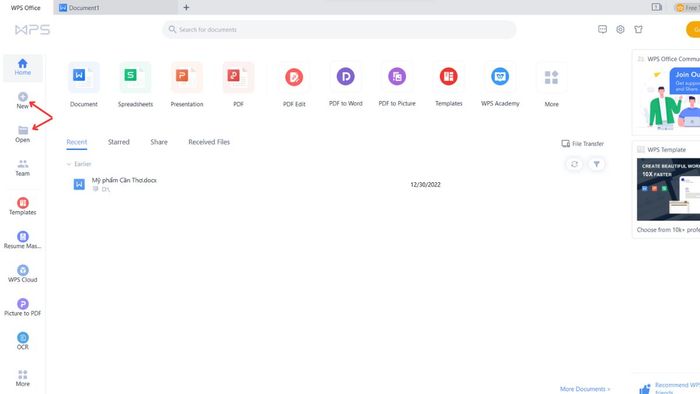
Task: Open the Mỹ phẩm Cần Thơ.docx file
Action: pos(124,180)
